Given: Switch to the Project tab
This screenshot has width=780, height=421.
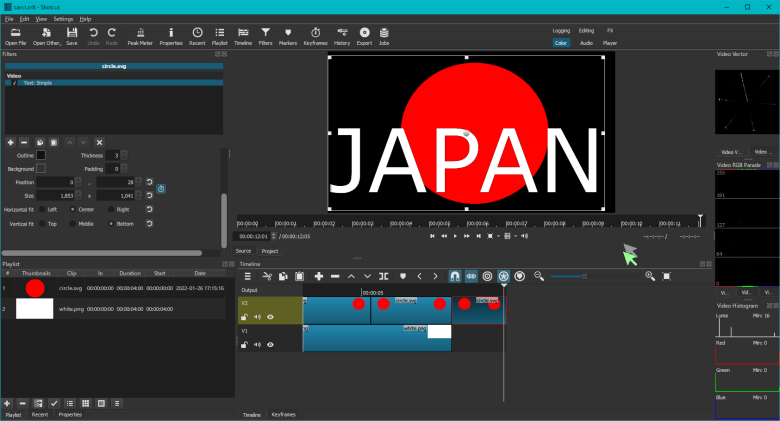Looking at the screenshot, I should 270,251.
